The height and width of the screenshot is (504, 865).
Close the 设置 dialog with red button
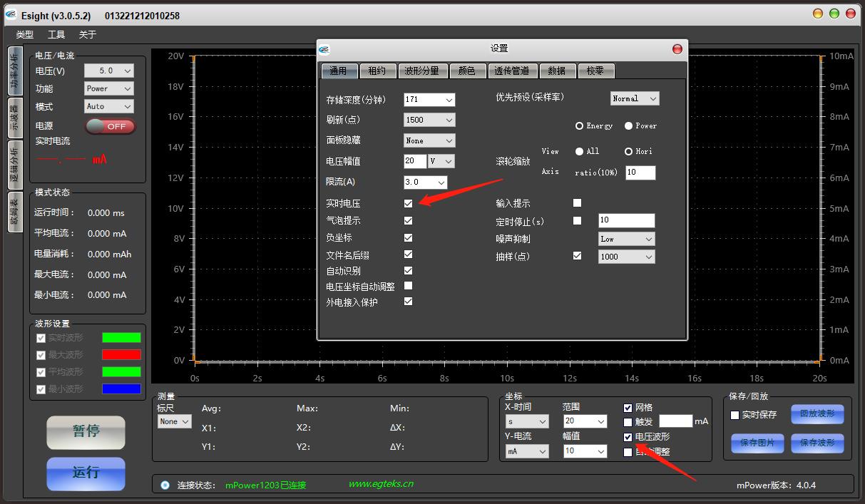click(677, 48)
